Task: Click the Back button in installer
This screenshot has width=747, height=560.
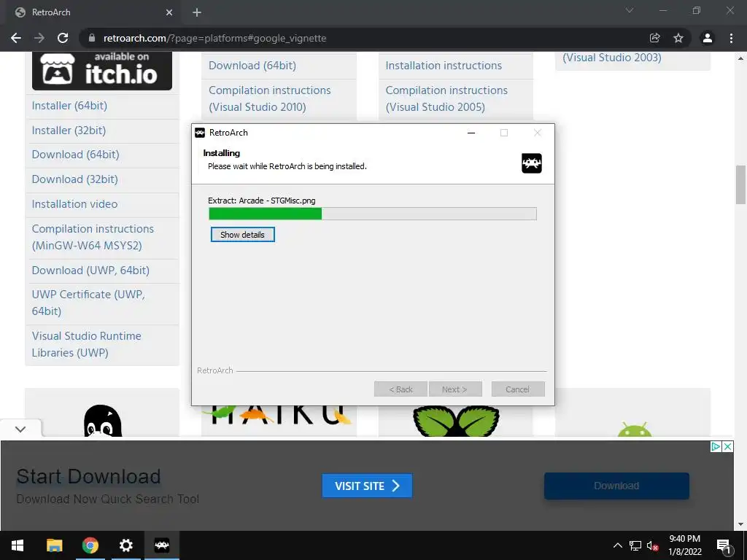Action: pos(400,389)
